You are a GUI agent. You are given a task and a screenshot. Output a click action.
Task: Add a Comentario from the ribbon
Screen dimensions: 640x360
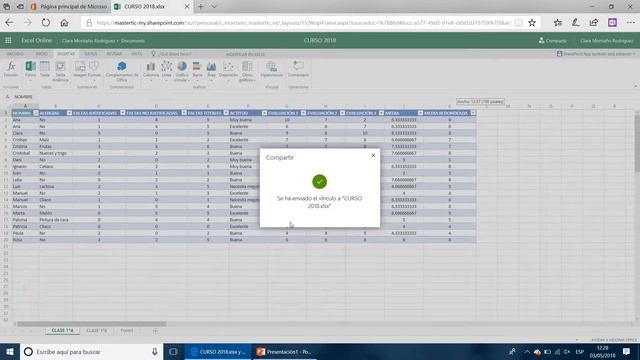pyautogui.click(x=298, y=69)
